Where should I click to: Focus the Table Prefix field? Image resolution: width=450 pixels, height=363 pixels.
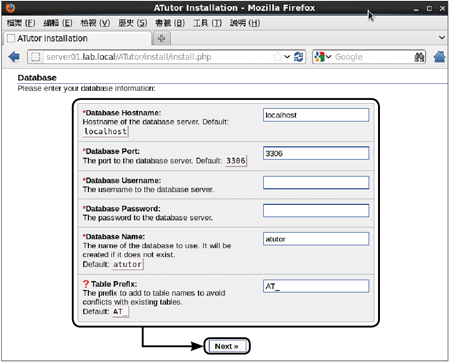click(x=316, y=286)
